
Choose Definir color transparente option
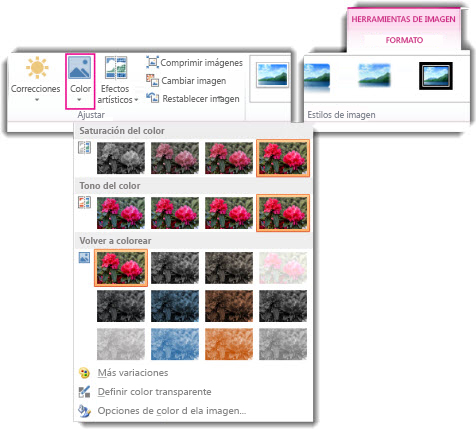(154, 392)
